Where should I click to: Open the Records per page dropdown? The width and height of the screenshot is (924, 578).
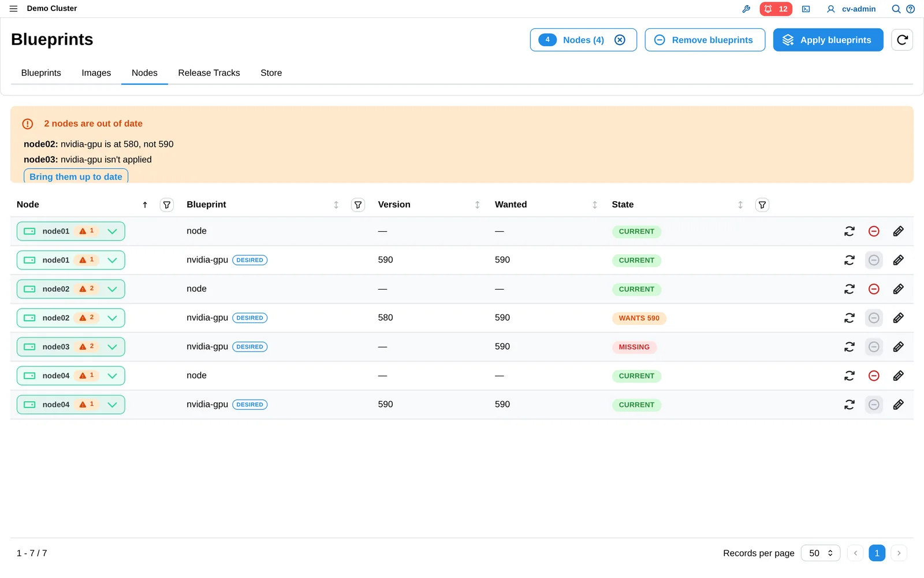click(x=821, y=553)
